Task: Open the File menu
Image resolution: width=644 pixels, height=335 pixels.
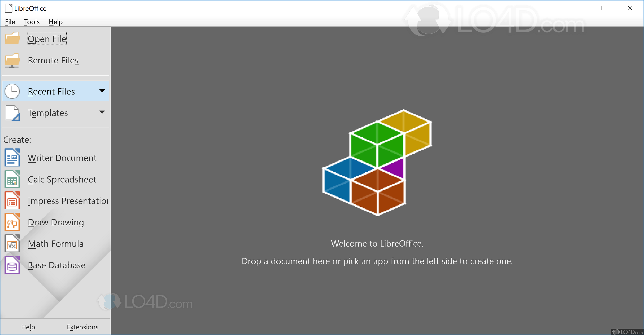Action: click(9, 22)
